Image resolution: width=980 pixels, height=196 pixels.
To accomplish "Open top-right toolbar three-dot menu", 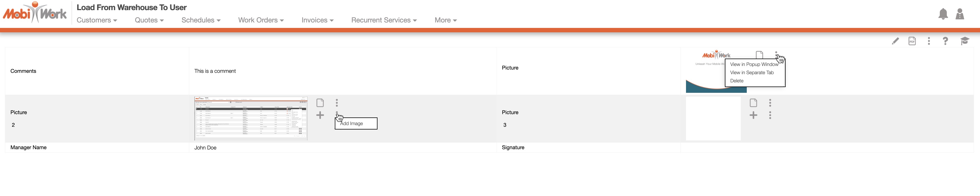I will click(929, 41).
